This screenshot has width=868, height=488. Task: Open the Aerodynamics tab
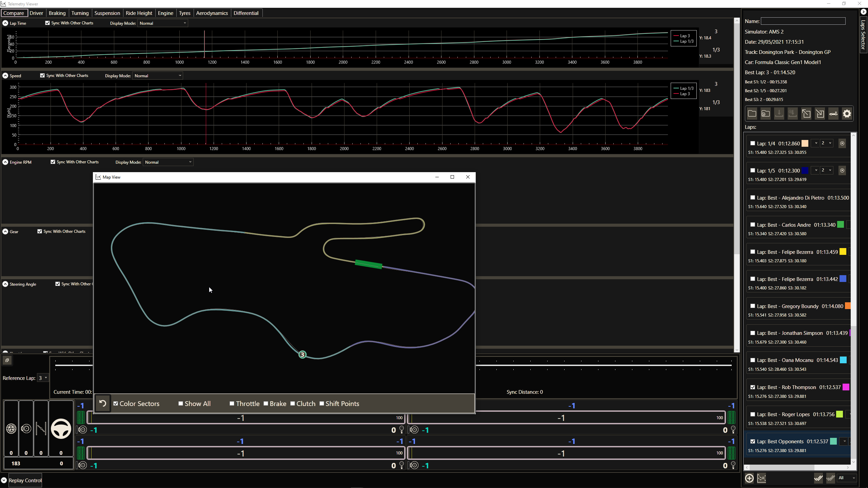click(x=212, y=13)
